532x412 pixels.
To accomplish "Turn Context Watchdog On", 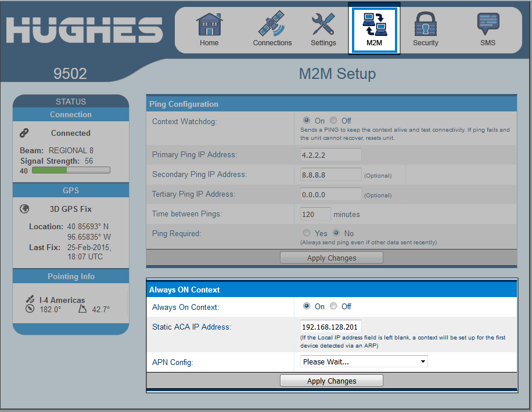I will click(307, 120).
